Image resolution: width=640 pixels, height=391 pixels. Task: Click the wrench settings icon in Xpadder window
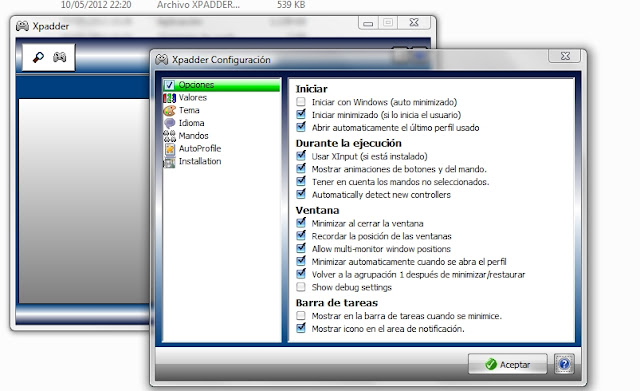tap(38, 57)
